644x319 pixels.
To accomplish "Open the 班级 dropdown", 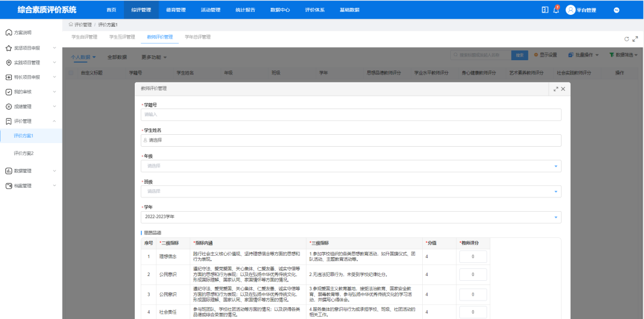I will tap(351, 191).
